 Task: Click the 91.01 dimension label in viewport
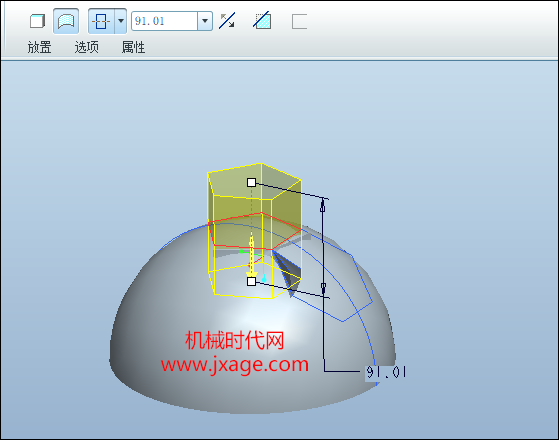[386, 372]
